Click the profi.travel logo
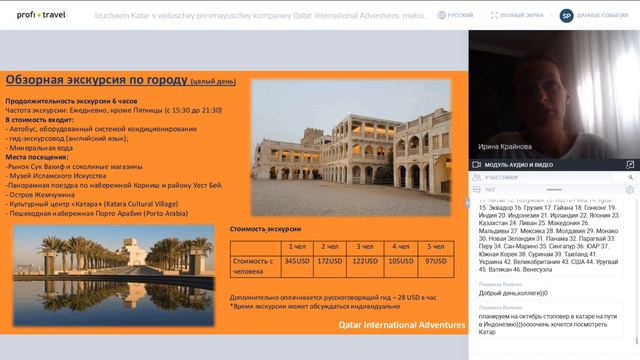The height and width of the screenshot is (360, 640). pos(41,15)
